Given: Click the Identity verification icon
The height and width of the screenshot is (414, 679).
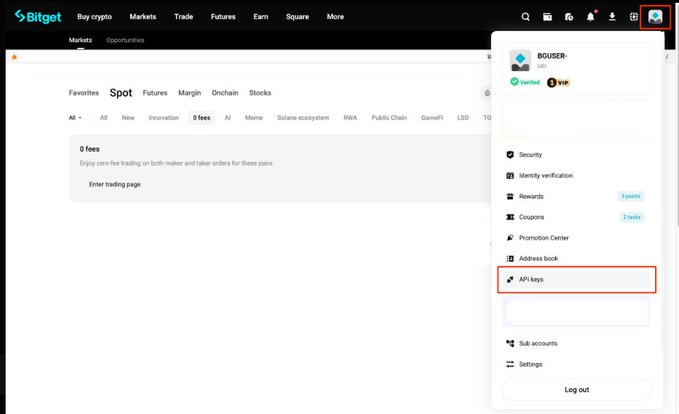Looking at the screenshot, I should pyautogui.click(x=510, y=175).
